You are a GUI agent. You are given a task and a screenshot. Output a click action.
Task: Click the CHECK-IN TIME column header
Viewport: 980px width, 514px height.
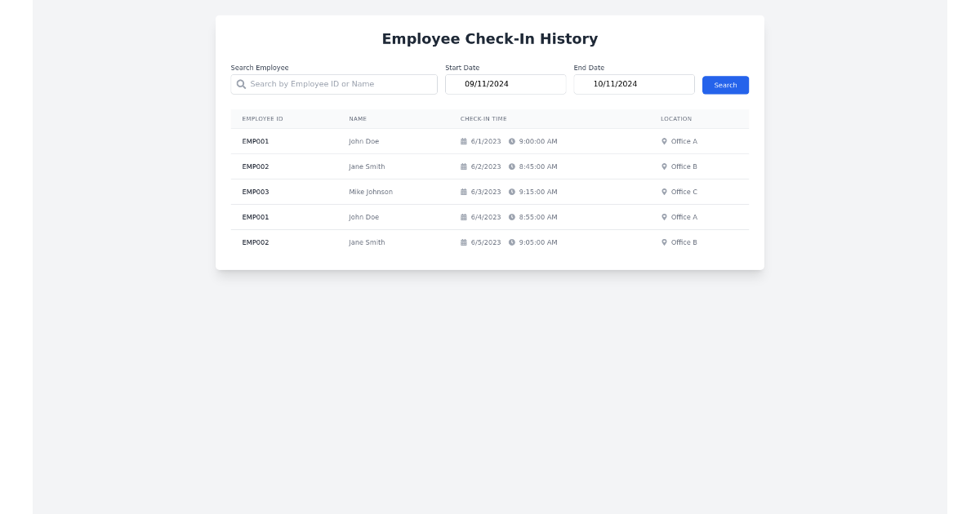click(x=484, y=118)
